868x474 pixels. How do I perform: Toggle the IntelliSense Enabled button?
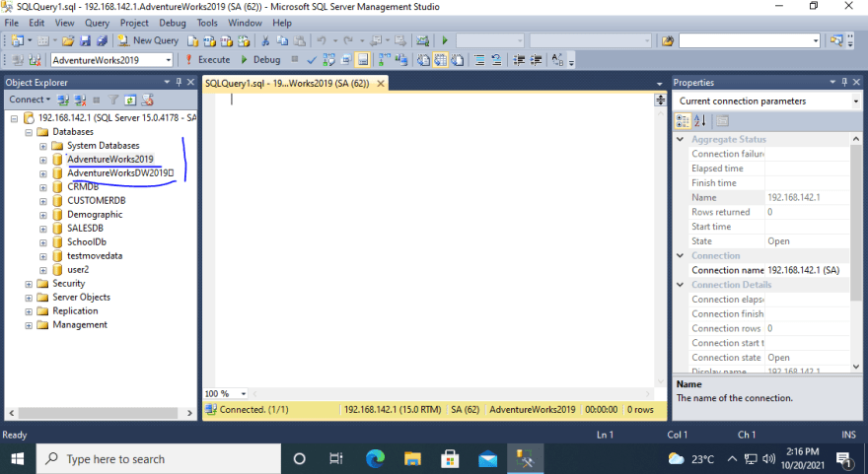363,60
